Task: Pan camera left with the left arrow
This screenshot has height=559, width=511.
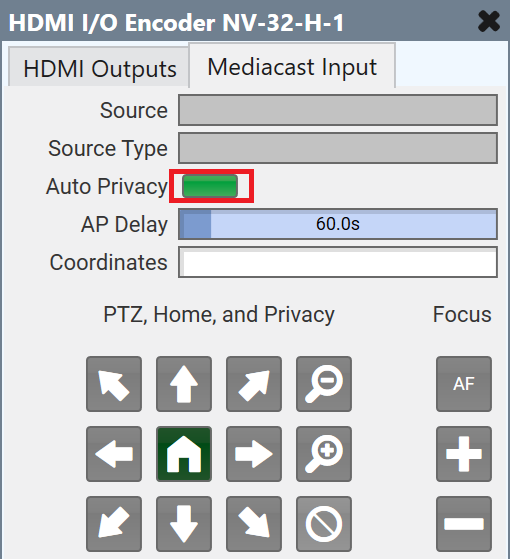Action: 114,454
